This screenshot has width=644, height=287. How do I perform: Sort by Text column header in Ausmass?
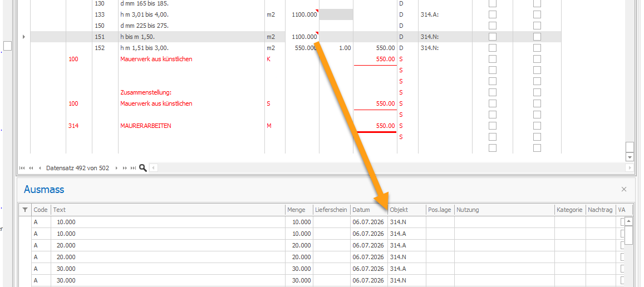pos(169,210)
